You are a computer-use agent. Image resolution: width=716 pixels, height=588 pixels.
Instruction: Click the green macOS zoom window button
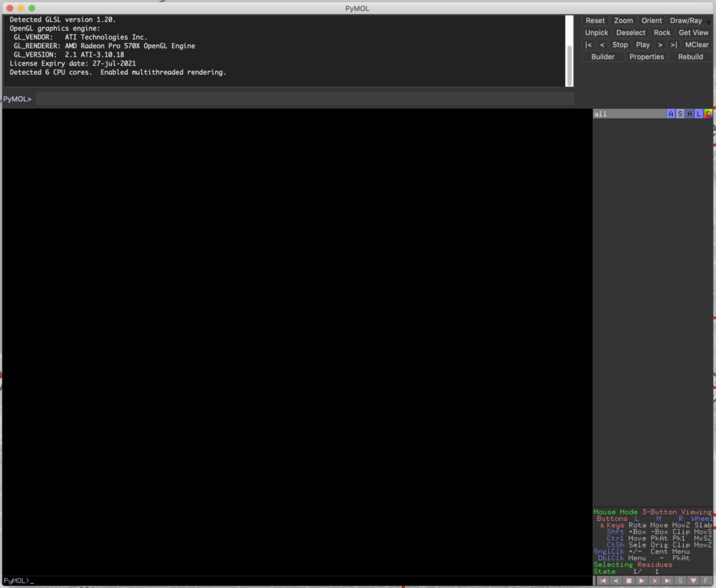point(31,8)
